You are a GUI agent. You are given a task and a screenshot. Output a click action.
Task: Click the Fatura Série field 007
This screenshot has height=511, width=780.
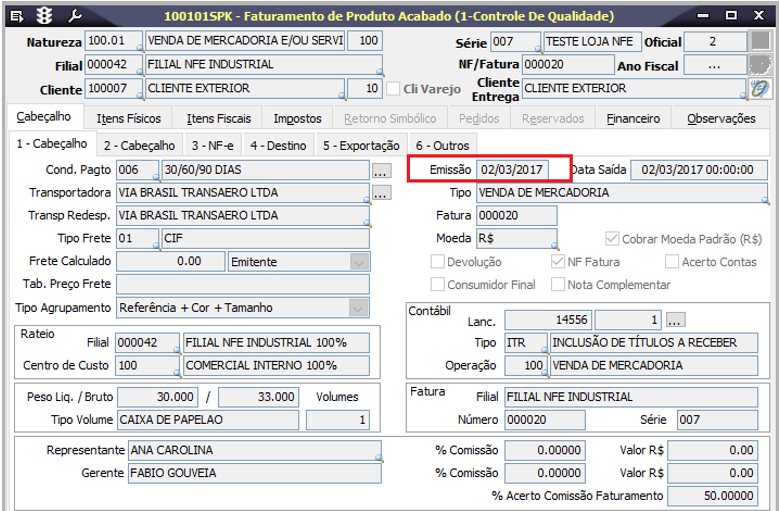click(x=717, y=419)
